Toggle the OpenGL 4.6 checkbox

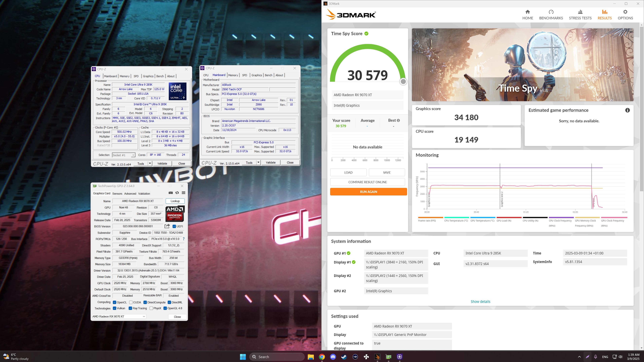[x=165, y=308]
